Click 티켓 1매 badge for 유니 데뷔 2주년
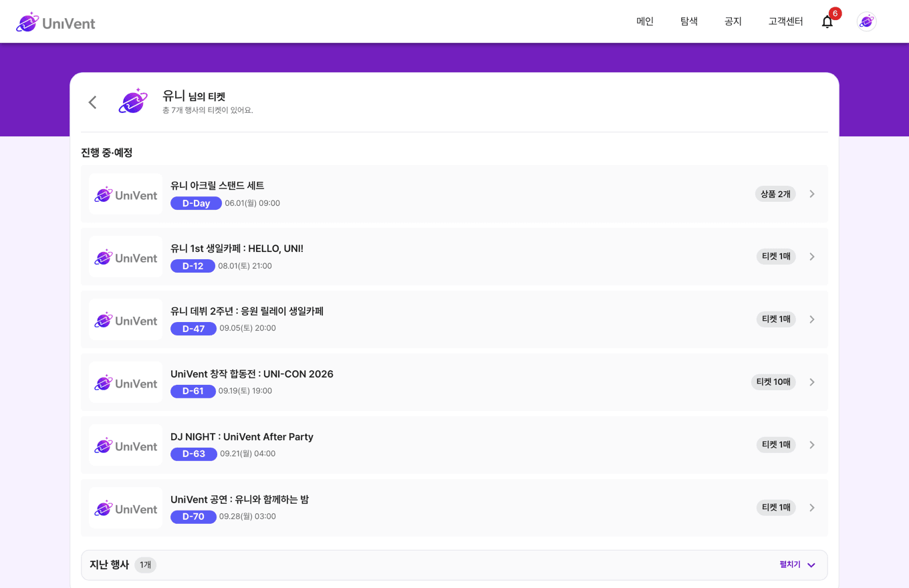909x588 pixels. point(776,319)
